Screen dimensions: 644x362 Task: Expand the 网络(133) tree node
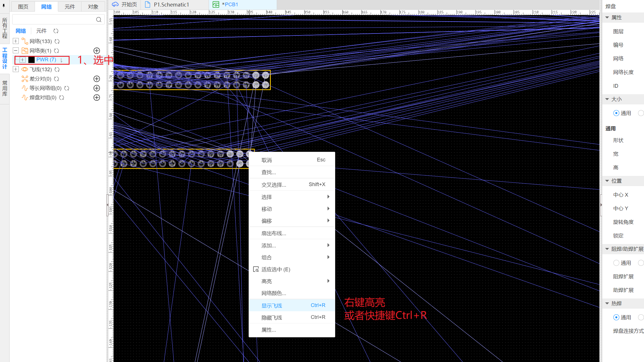coord(16,41)
